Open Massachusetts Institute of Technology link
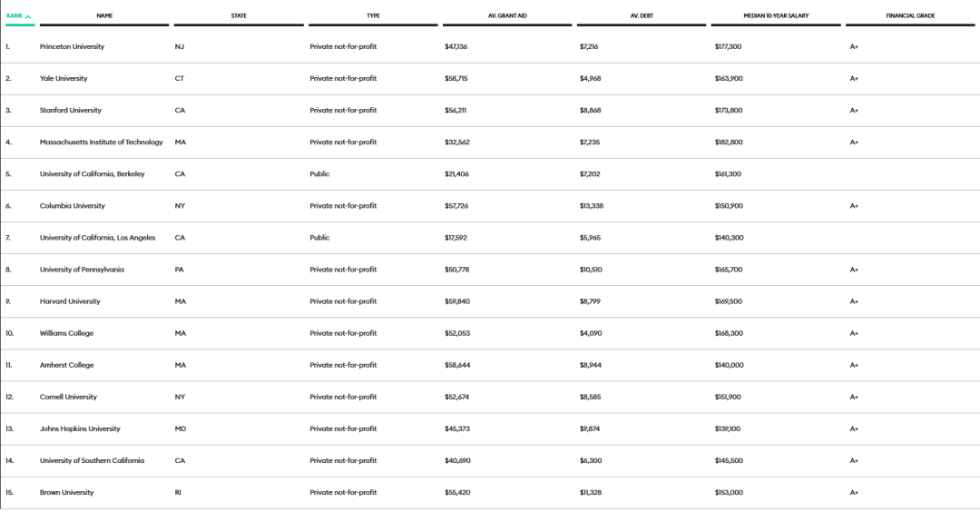The height and width of the screenshot is (512, 980). coord(102,143)
